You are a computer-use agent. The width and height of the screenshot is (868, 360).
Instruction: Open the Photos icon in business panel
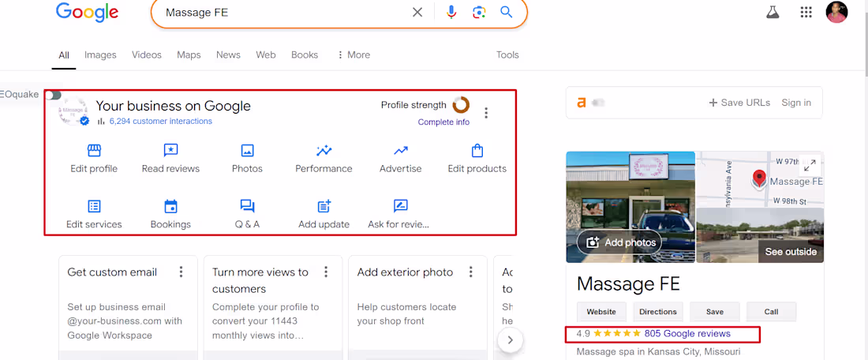tap(248, 150)
